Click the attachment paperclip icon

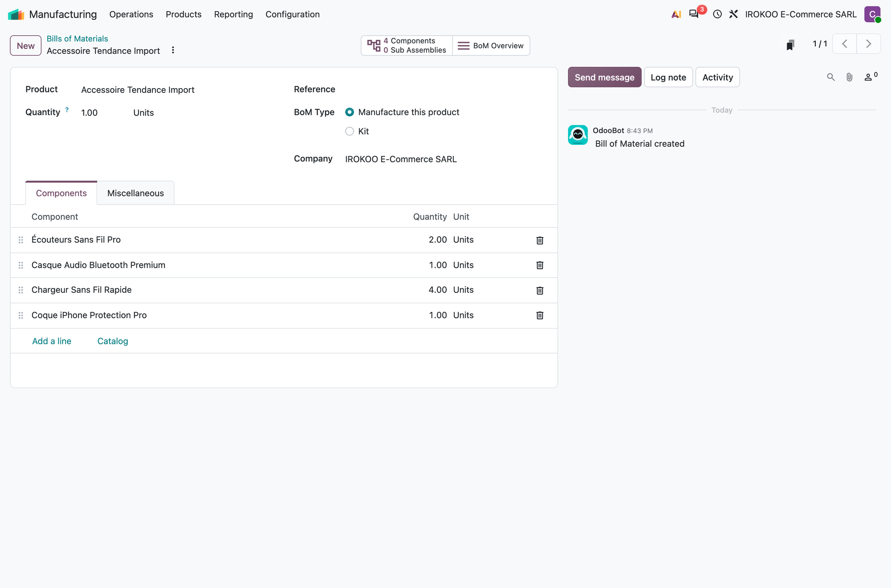tap(849, 77)
